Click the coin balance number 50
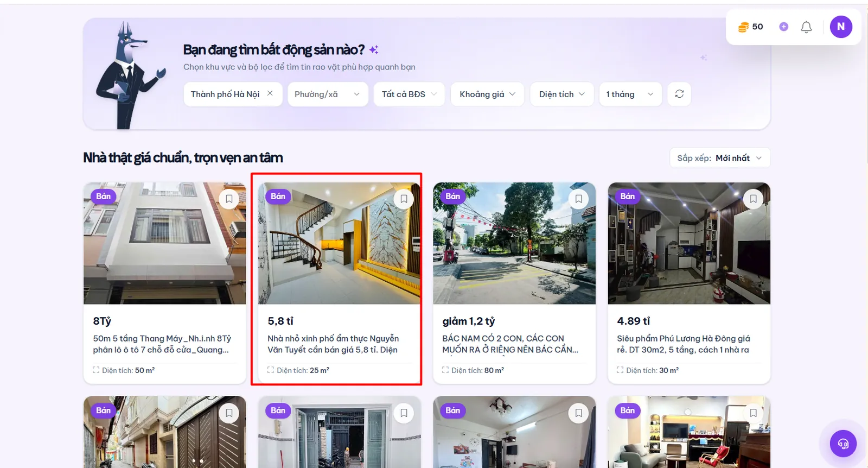This screenshot has width=868, height=468. [x=758, y=27]
